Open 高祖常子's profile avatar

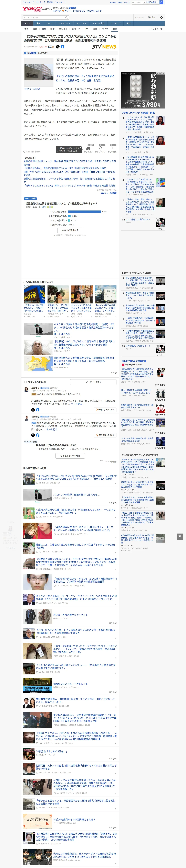(x=26, y=390)
